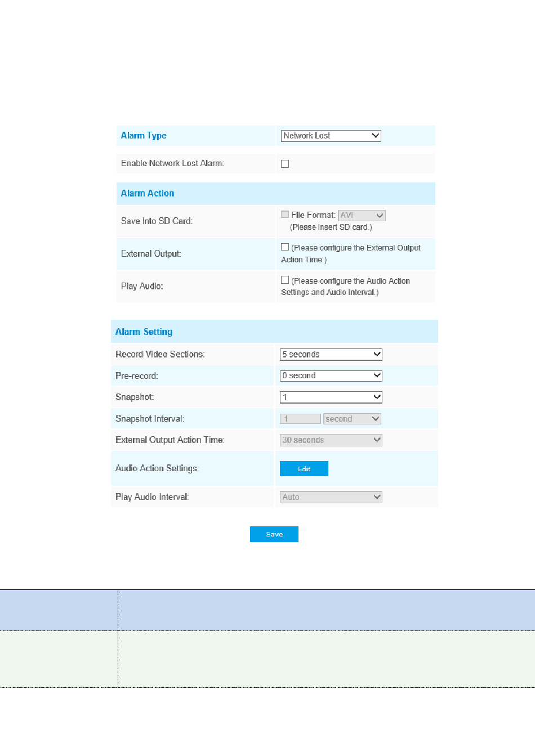
Task: Click the 'Snapshot:' label
Action: tap(135, 397)
